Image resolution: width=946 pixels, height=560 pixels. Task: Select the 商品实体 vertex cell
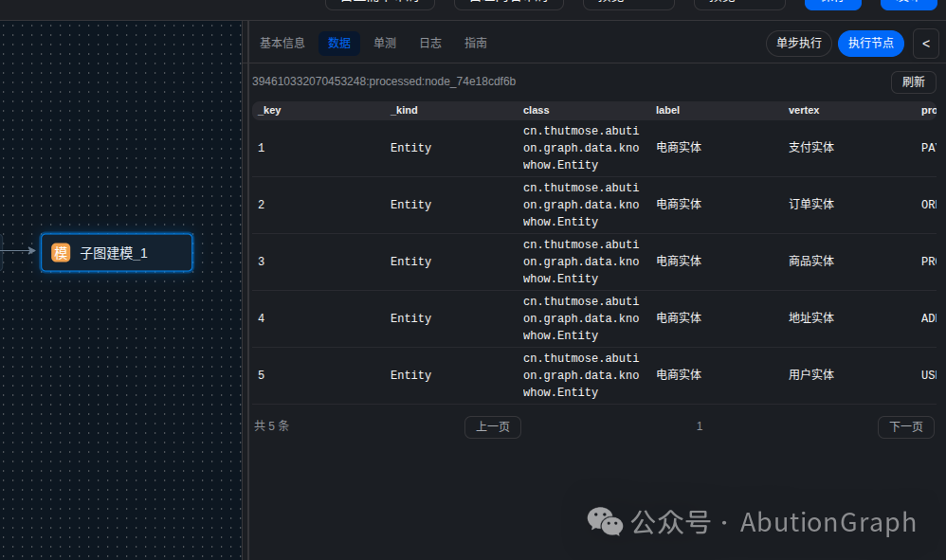810,261
